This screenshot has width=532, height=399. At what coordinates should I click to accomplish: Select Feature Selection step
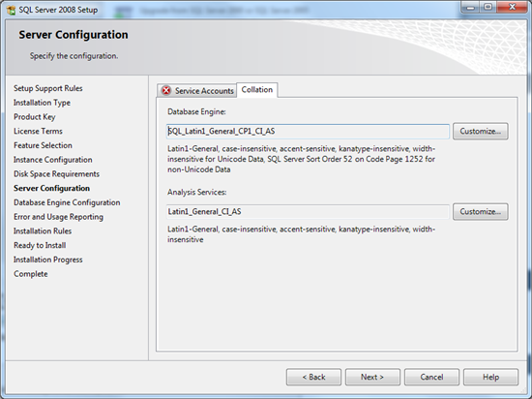pyautogui.click(x=43, y=145)
